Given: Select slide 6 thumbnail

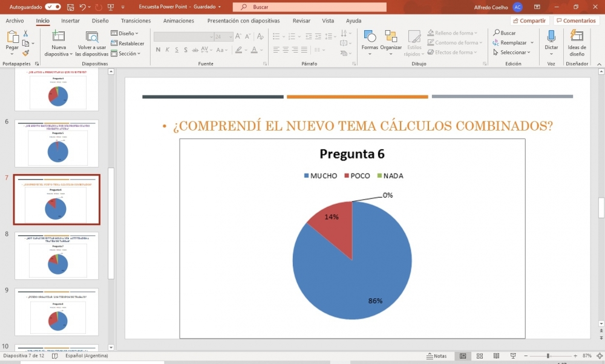Looking at the screenshot, I should point(57,143).
